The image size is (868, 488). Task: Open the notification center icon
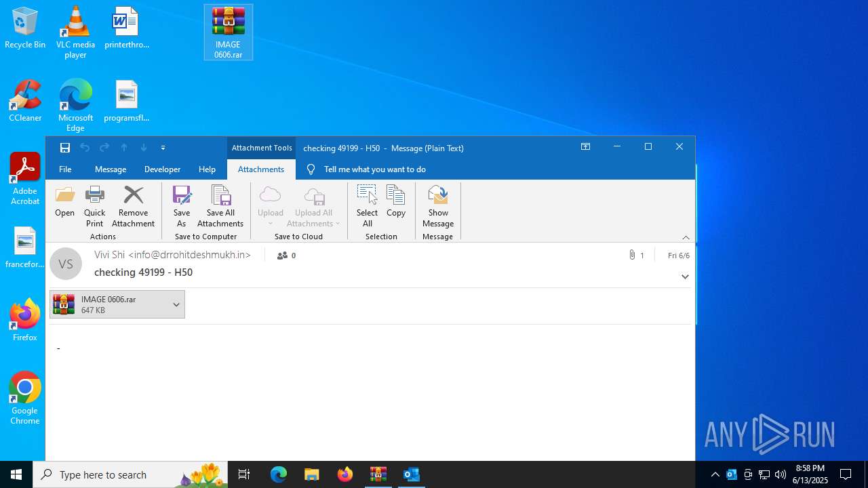coord(846,474)
